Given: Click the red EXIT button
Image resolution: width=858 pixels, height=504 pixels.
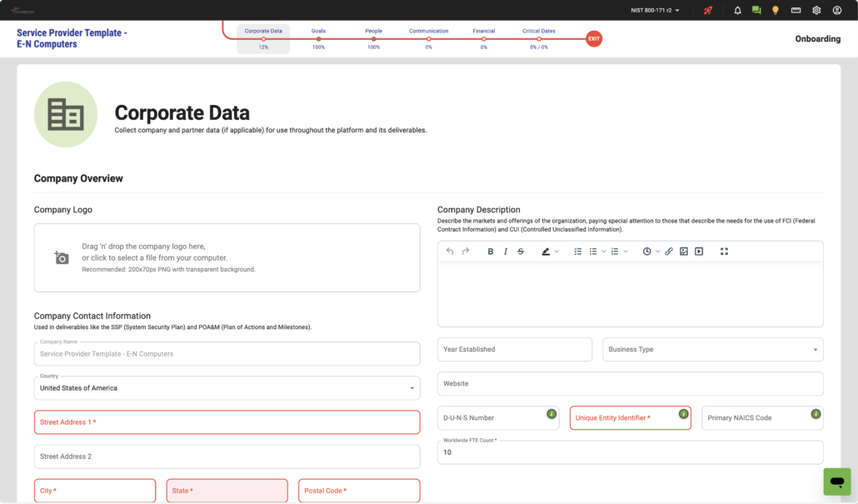Looking at the screenshot, I should (x=594, y=39).
